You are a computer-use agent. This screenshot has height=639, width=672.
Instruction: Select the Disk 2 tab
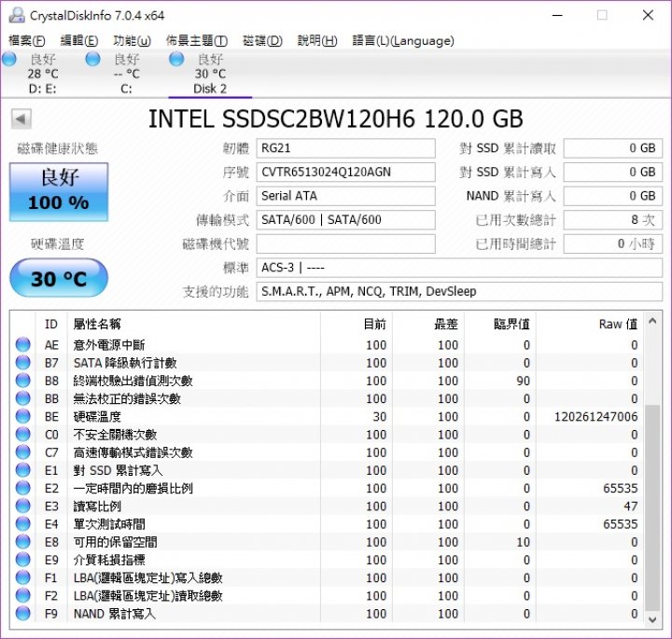[x=210, y=74]
